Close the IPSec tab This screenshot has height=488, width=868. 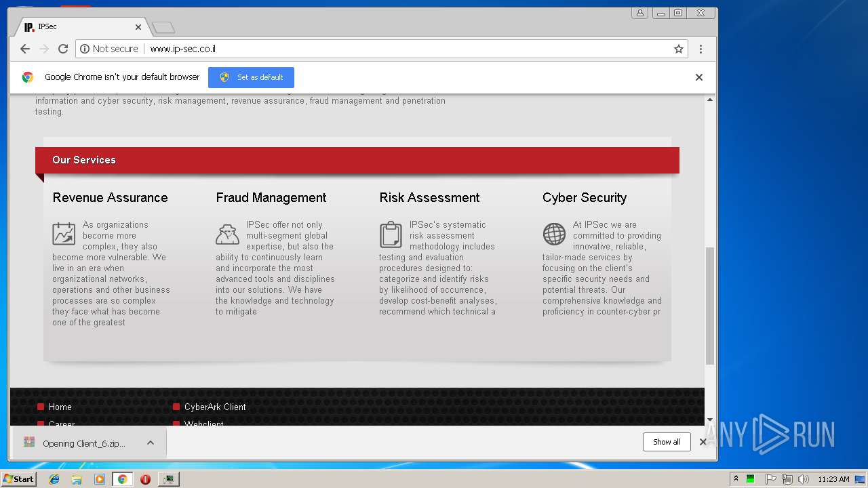click(138, 27)
